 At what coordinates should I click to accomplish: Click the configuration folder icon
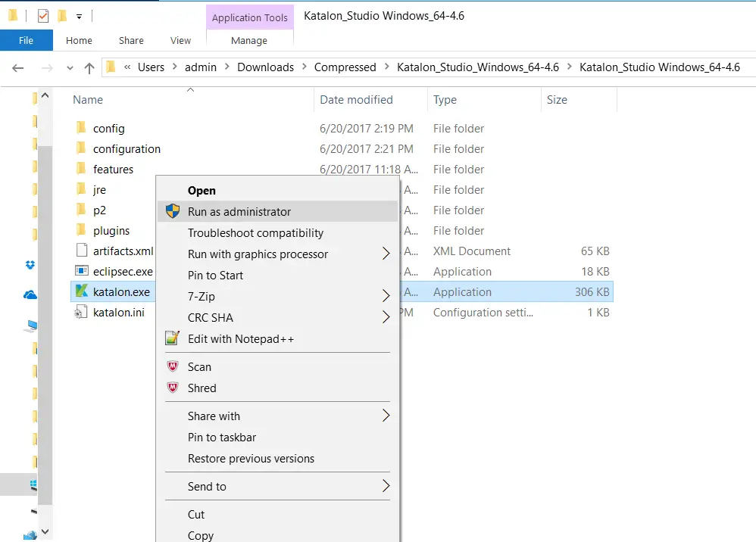pyautogui.click(x=81, y=148)
